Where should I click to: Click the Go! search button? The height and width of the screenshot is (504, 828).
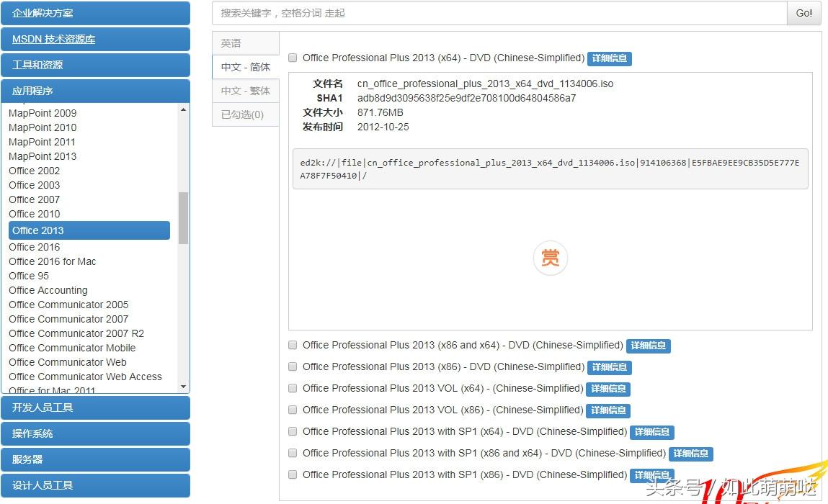tap(803, 13)
